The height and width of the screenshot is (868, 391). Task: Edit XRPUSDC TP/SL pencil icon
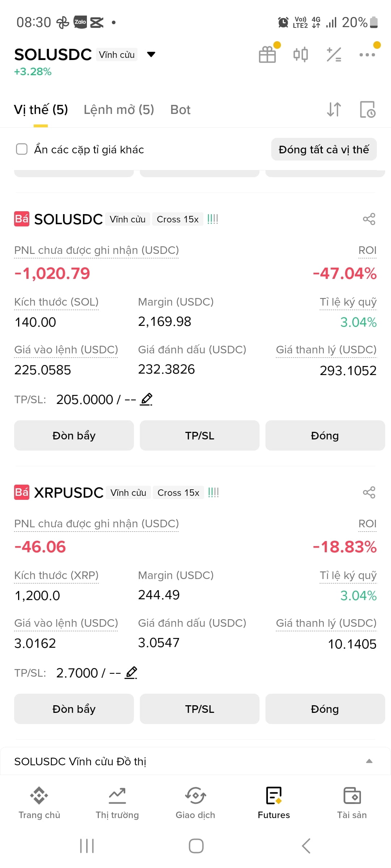(131, 673)
